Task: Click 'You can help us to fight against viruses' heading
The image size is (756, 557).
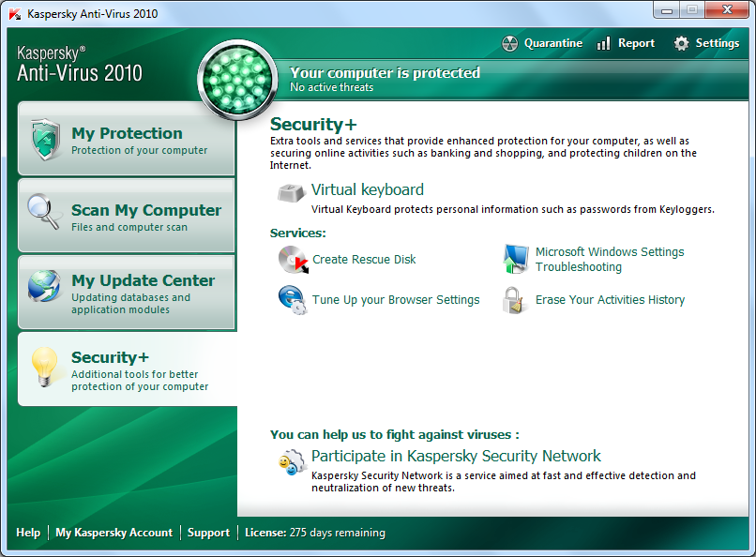Action: click(394, 434)
